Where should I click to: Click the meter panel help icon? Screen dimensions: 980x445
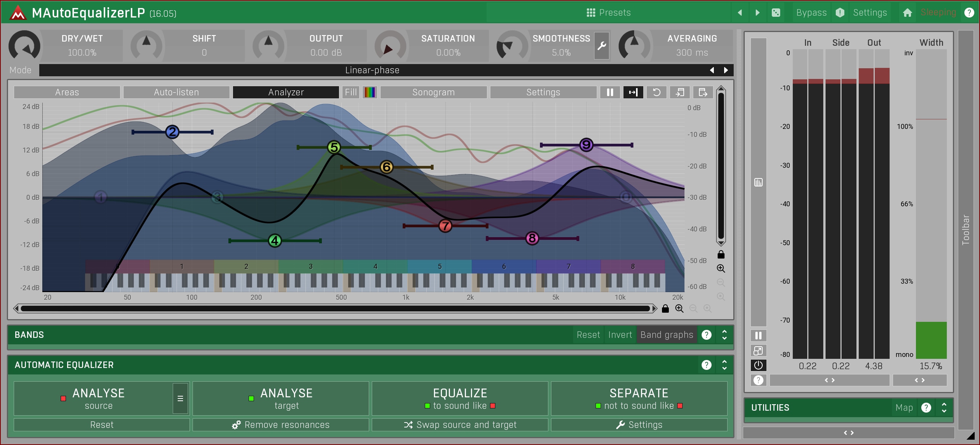[x=758, y=380]
